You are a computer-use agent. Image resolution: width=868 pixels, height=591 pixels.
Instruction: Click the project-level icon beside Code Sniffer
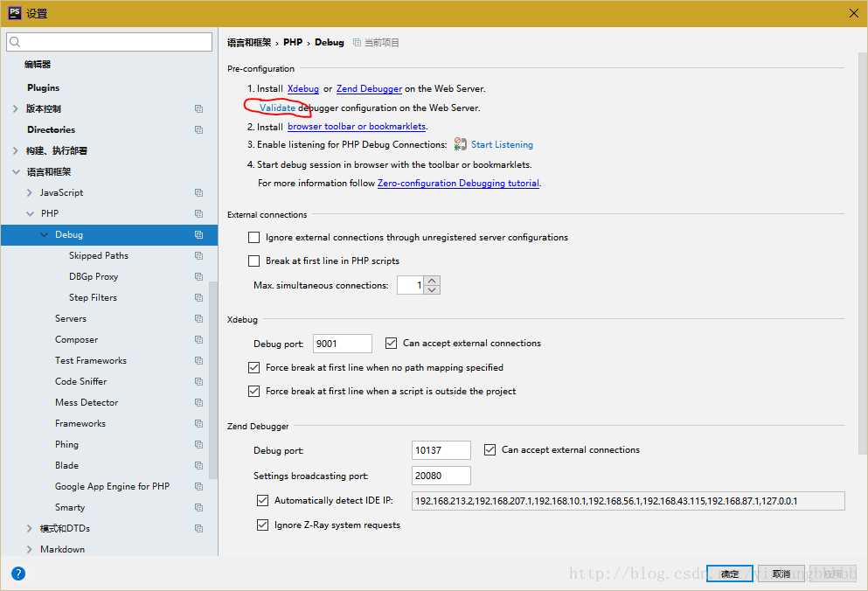pyautogui.click(x=198, y=382)
